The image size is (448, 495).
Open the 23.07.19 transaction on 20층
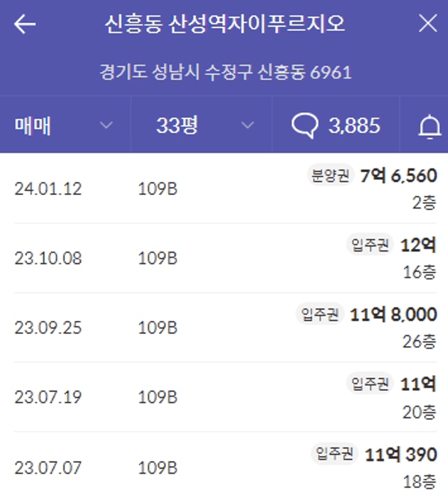point(225,397)
